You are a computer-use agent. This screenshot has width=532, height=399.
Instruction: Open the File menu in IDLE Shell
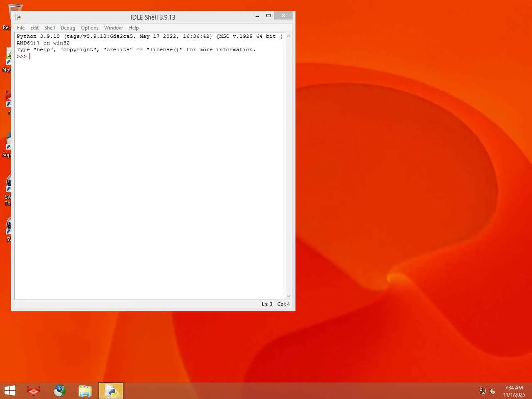(x=21, y=28)
